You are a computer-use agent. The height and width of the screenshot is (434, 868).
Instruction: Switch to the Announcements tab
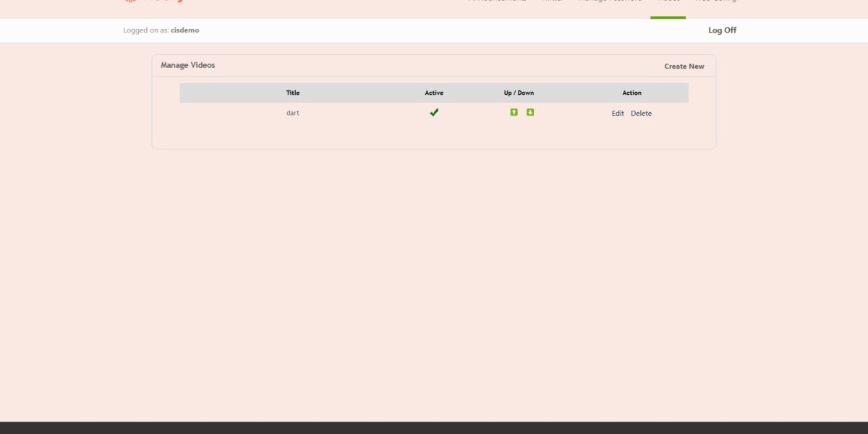pos(497,2)
